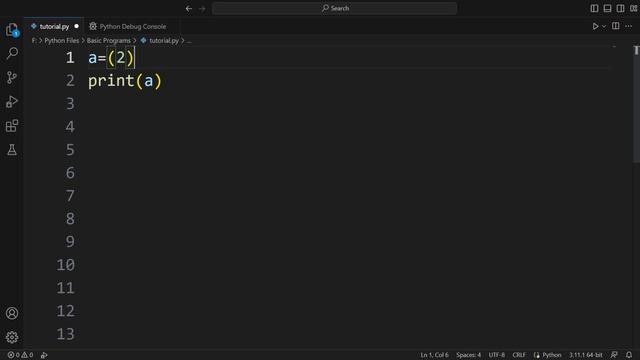Open the Testing flask view
The width and height of the screenshot is (640, 360).
coord(12,149)
